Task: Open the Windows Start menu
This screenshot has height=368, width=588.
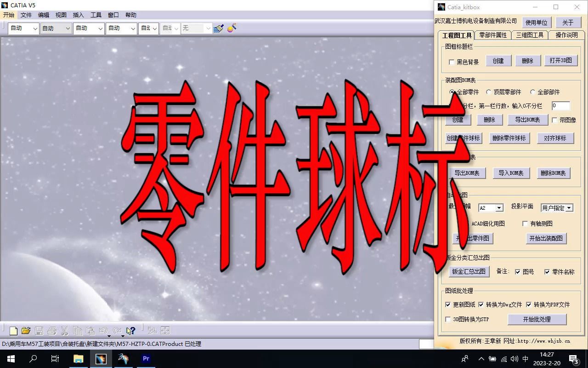Action: point(11,359)
